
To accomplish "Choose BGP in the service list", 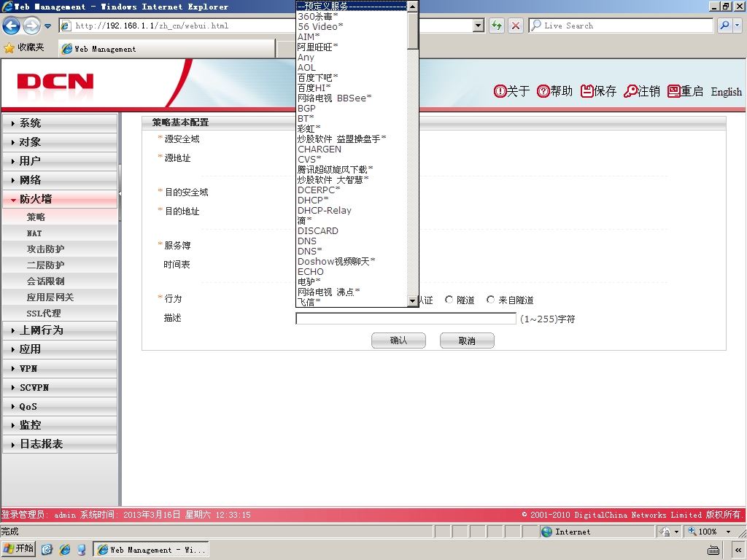I will pyautogui.click(x=352, y=108).
